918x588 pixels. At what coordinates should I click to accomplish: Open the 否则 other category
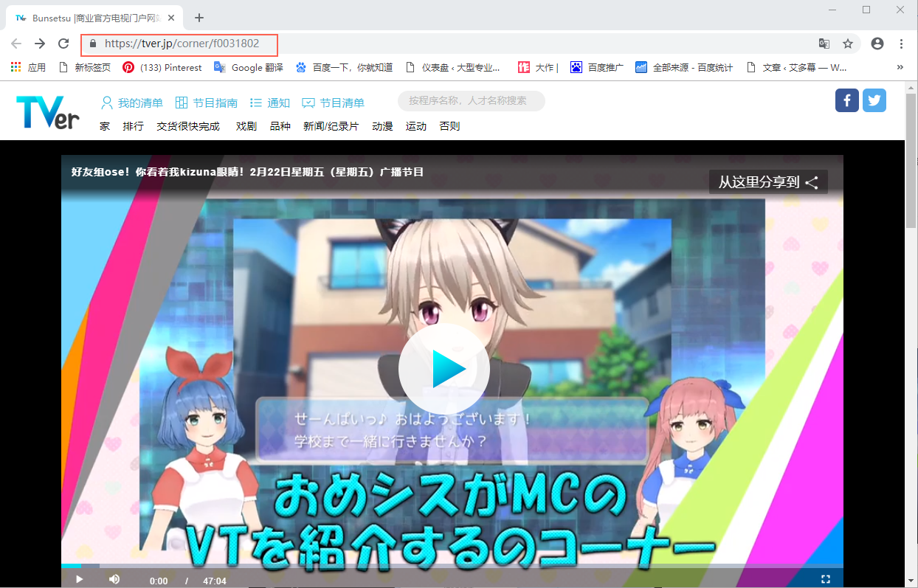tap(449, 126)
